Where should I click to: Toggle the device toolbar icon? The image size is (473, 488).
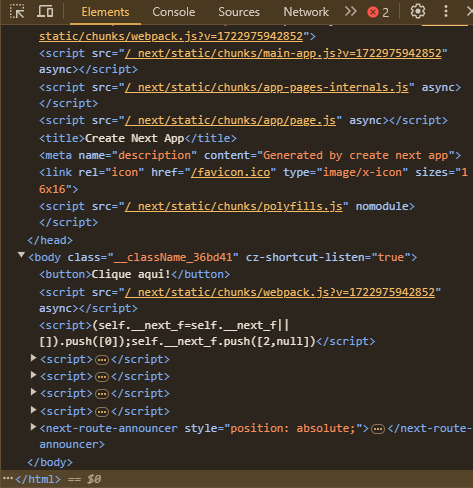[45, 11]
